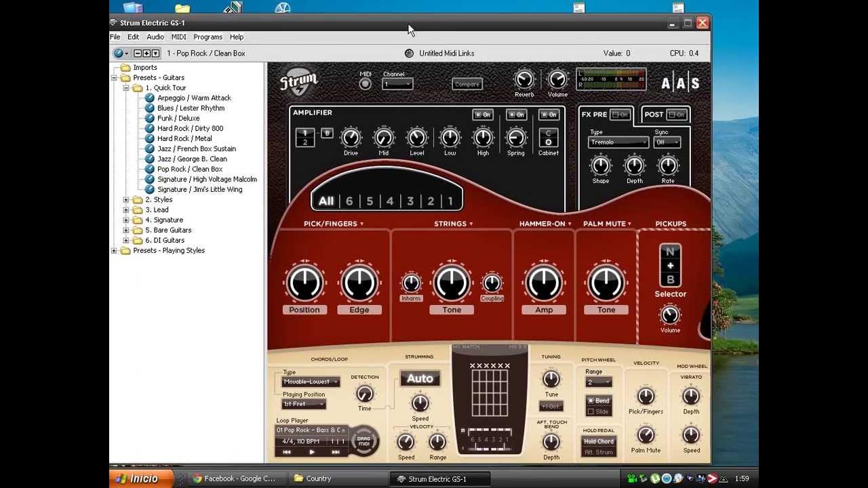This screenshot has height=488, width=868.
Task: Open the MIDI Channel dropdown
Action: coord(397,84)
